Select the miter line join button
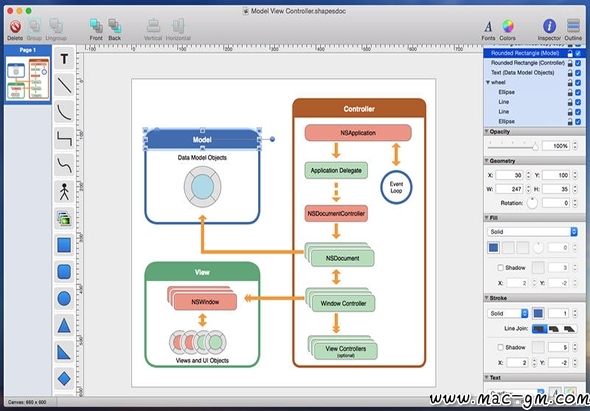The height and width of the screenshot is (411, 590). pyautogui.click(x=539, y=329)
